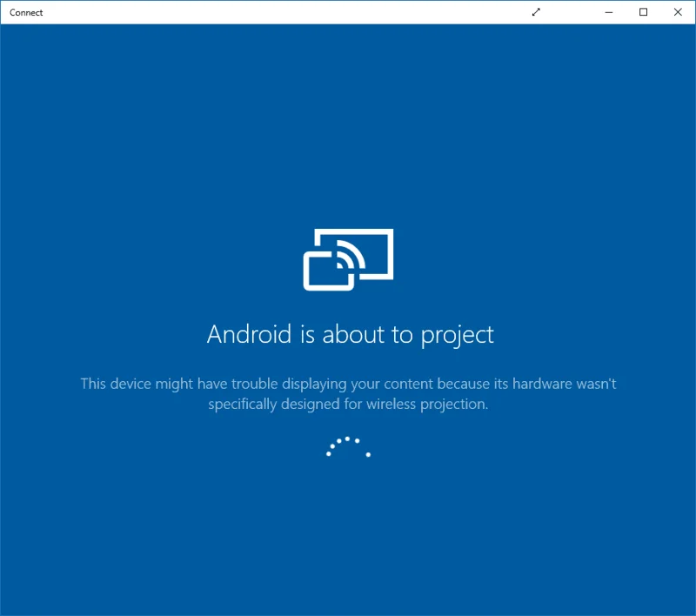
Task: Click the 'Android is about to project' heading
Action: 351,335
